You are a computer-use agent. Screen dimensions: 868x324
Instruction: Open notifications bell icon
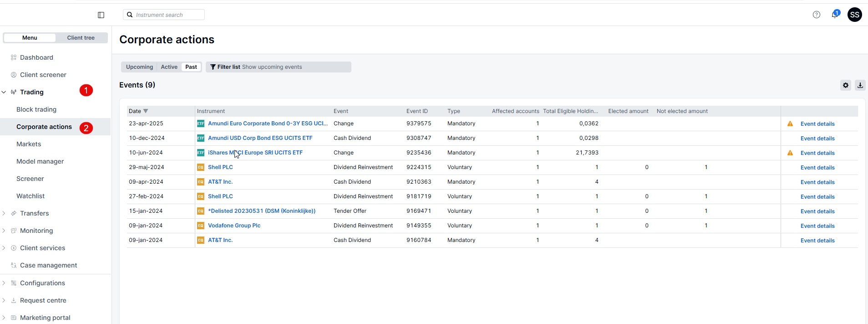(x=835, y=15)
